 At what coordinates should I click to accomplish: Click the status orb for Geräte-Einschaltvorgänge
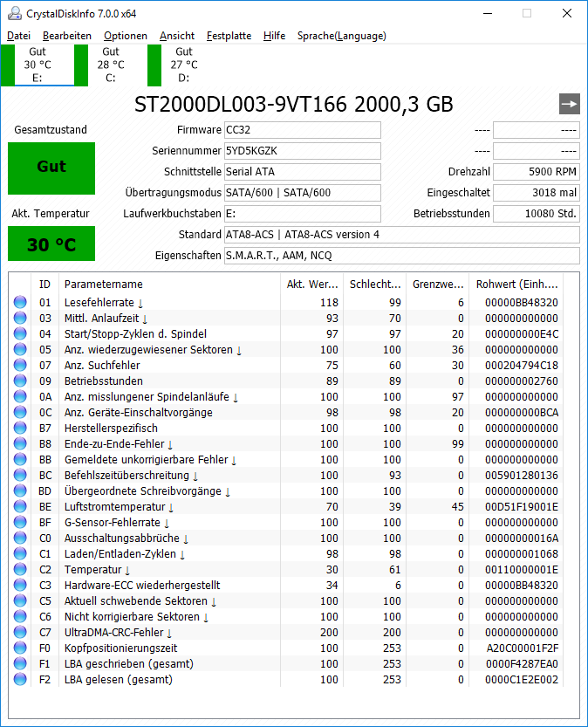pos(20,413)
